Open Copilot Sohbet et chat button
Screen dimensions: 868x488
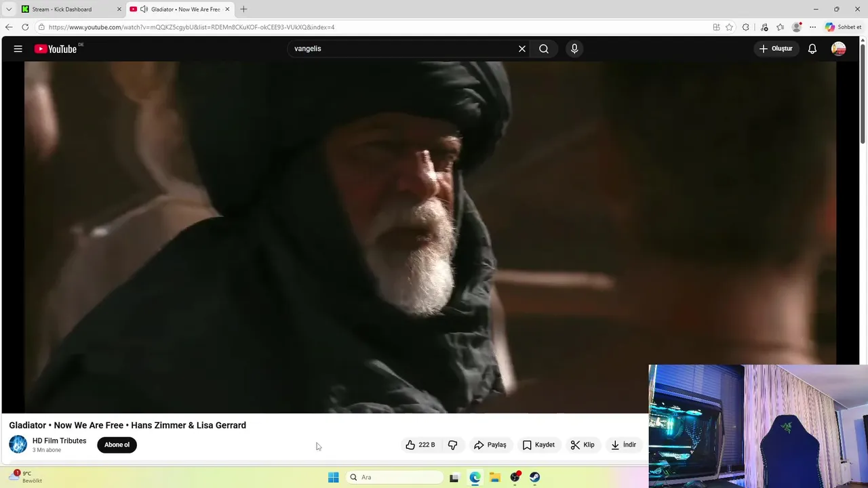coord(844,27)
